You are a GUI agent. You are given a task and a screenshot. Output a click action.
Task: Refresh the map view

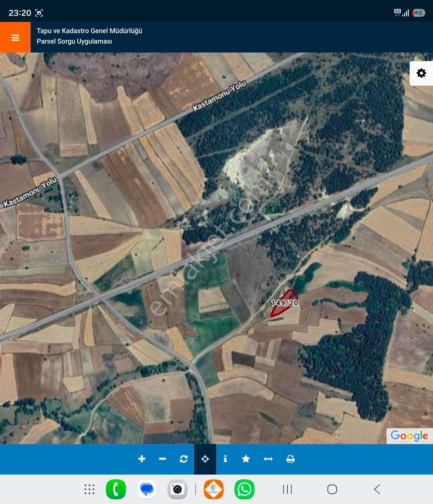(184, 459)
